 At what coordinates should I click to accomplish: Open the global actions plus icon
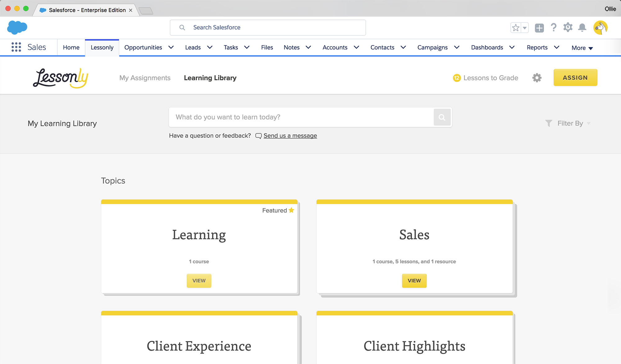tap(539, 27)
